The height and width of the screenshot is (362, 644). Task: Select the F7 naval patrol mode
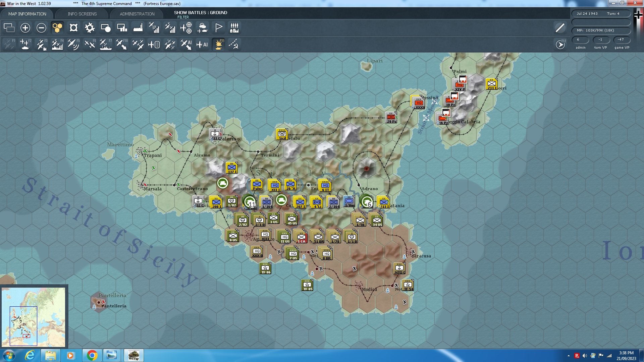(x=105, y=44)
